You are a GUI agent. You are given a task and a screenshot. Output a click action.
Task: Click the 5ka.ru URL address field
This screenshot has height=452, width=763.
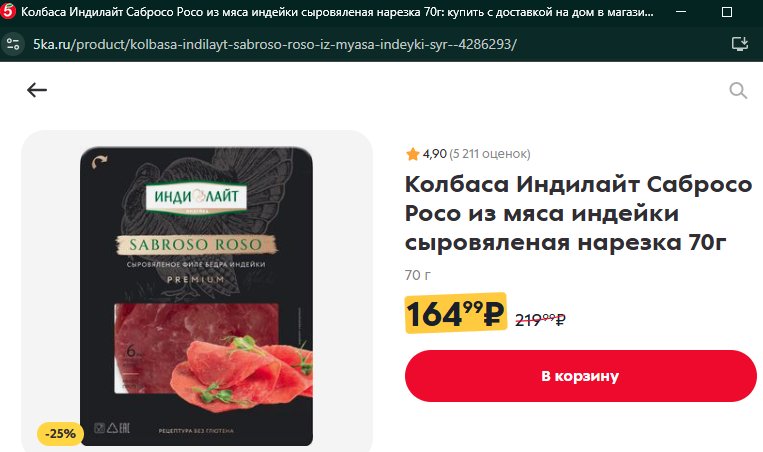[275, 44]
